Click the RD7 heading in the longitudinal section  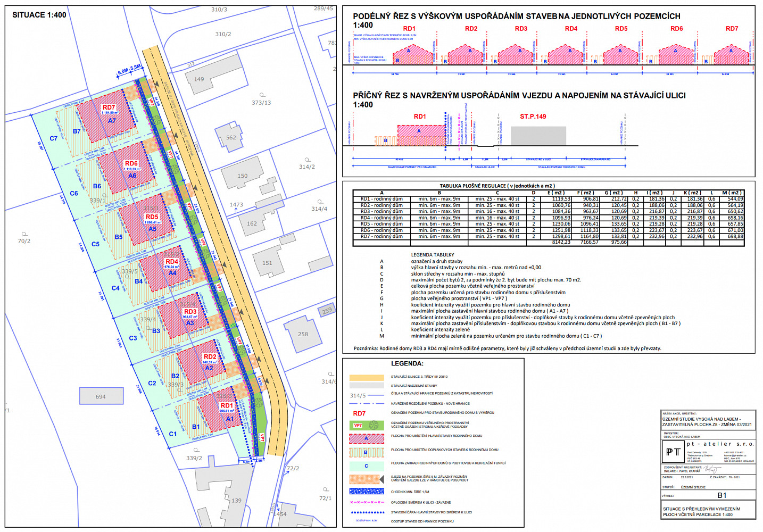732,29
